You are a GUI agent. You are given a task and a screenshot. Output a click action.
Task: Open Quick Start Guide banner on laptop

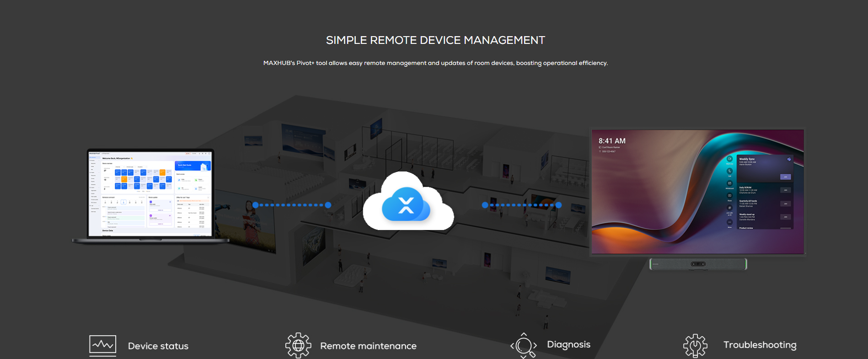[193, 166]
